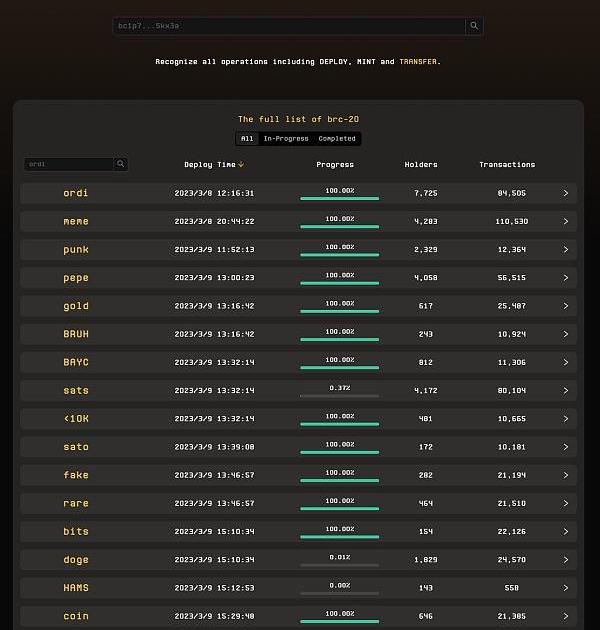Open the HAMS token link
Viewport: 600px width, 630px height.
tap(76, 588)
